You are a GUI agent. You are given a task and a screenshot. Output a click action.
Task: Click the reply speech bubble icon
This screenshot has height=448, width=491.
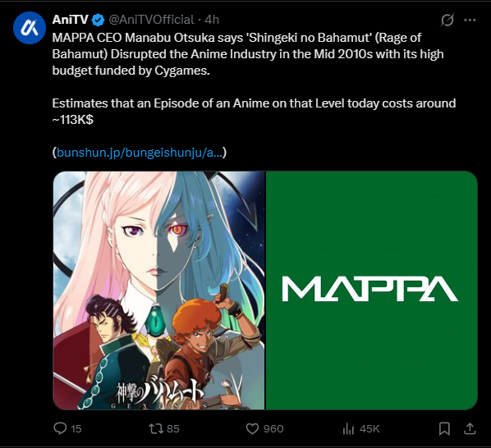(60, 428)
